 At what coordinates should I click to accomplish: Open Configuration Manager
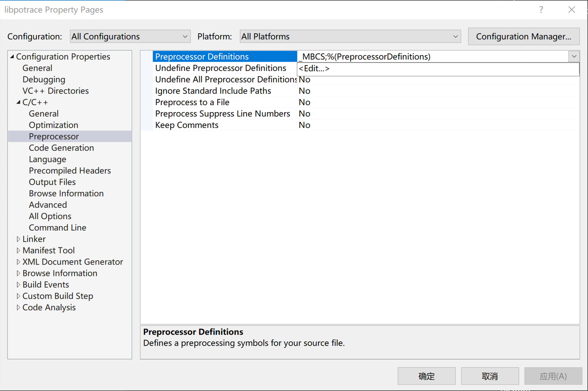(523, 36)
